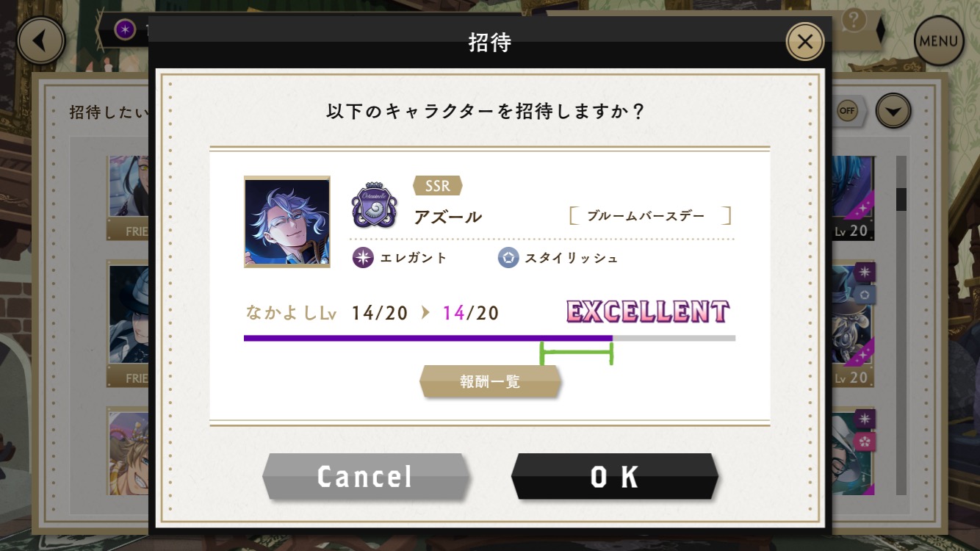Cancel the invitation
The image size is (980, 551).
365,477
